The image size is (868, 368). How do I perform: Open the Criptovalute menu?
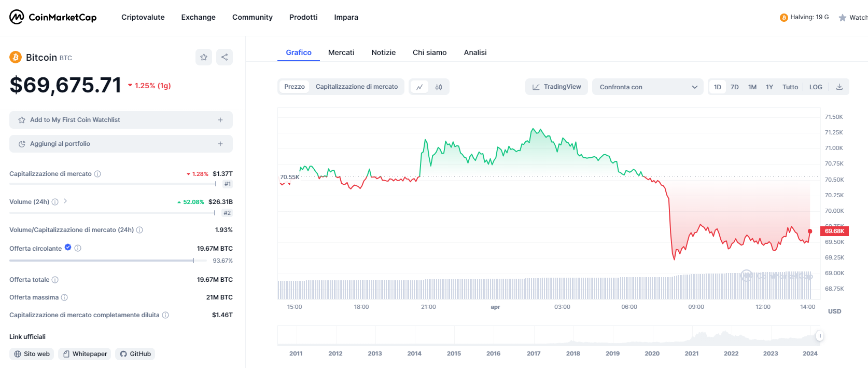click(143, 17)
